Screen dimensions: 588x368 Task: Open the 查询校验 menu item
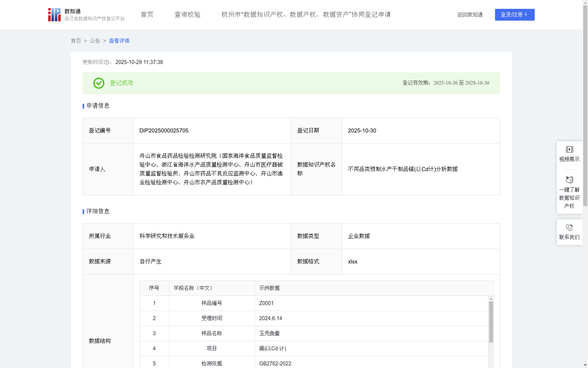[187, 15]
